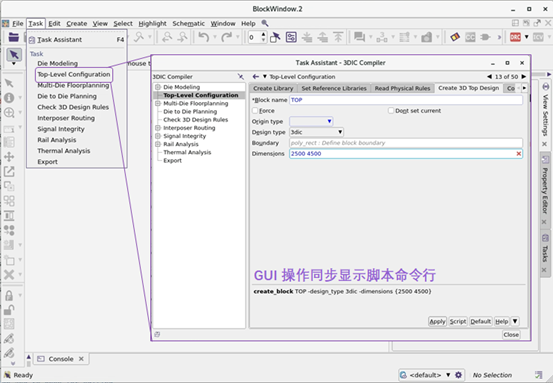Click the zoom magnifier tool in left sidebar
The width and height of the screenshot is (553, 383).
point(9,113)
